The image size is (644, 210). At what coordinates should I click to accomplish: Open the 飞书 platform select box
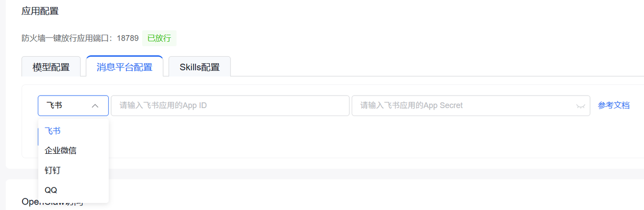pos(73,106)
